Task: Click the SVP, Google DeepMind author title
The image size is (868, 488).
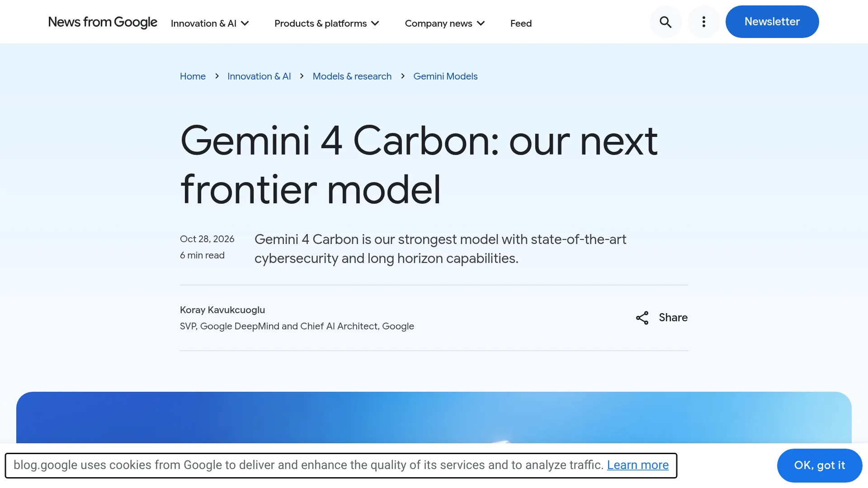Action: click(x=297, y=326)
